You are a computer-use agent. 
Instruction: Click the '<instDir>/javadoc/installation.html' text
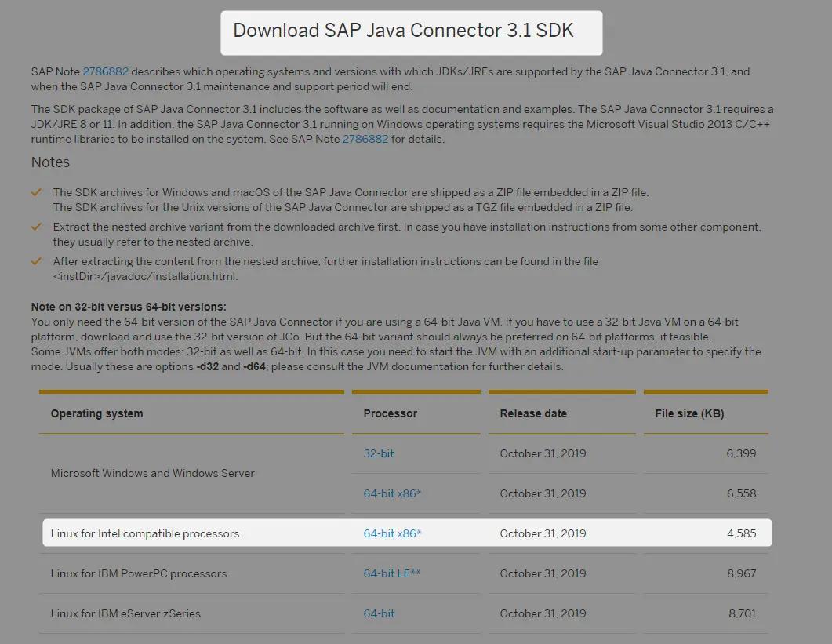145,276
